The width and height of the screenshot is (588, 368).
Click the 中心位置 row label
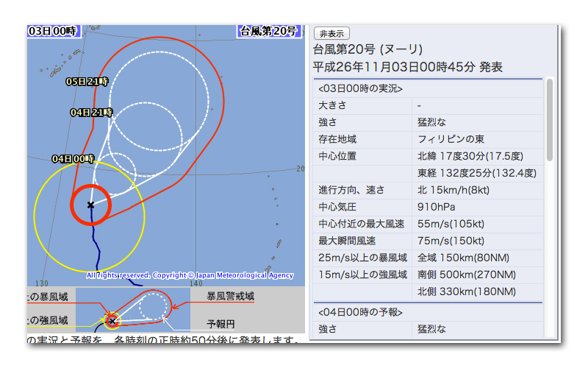coord(337,156)
